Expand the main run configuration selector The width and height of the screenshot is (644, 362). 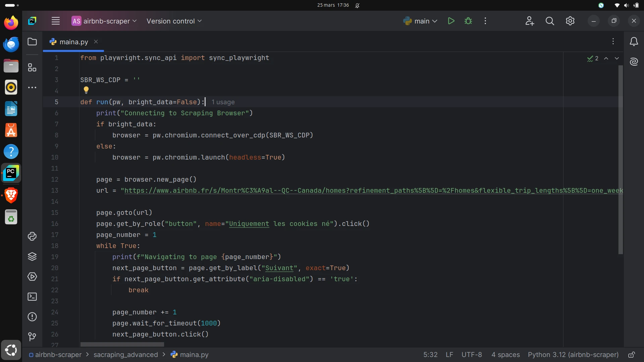coord(421,21)
